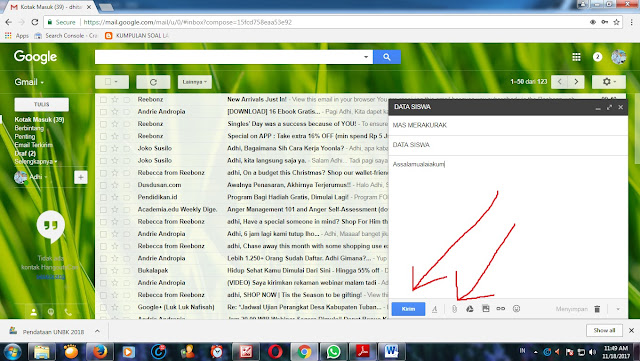Open the Penting important folder
Image resolution: width=640 pixels, height=361 pixels.
[x=24, y=136]
